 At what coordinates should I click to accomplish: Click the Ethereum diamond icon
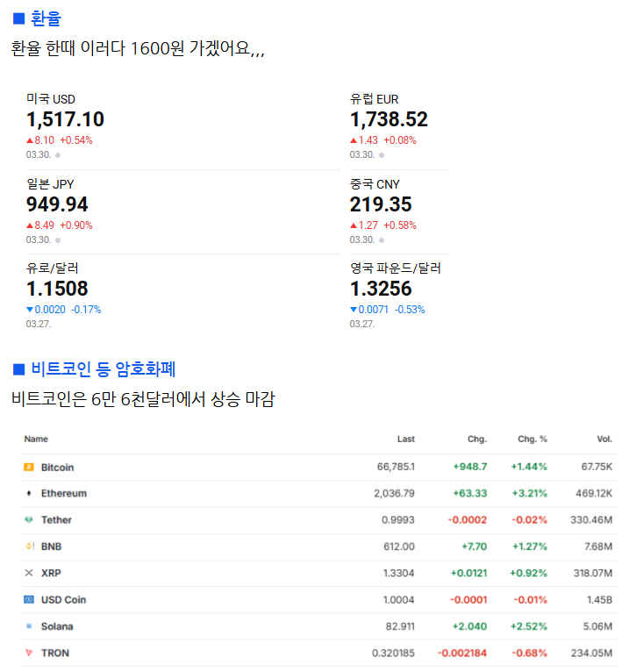pos(29,494)
